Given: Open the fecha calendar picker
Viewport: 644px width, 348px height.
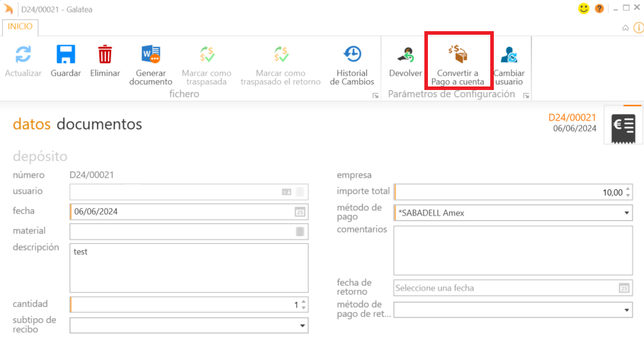Looking at the screenshot, I should [300, 212].
